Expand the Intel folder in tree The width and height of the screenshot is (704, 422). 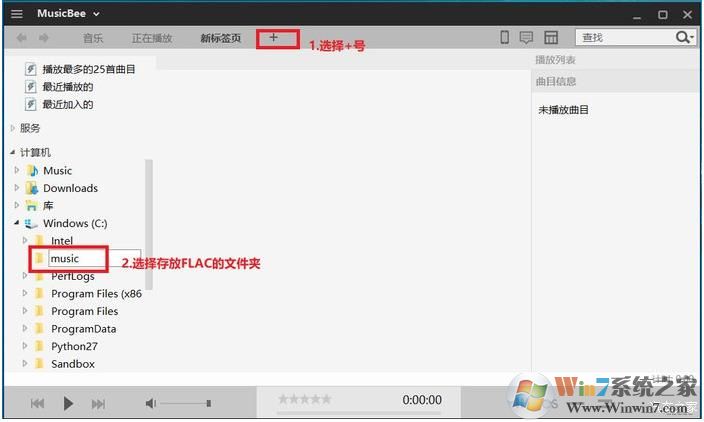(x=24, y=241)
